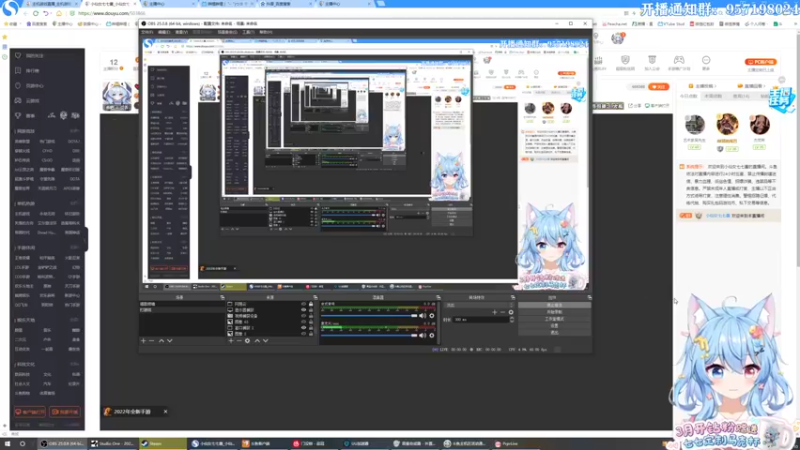Image resolution: width=800 pixels, height=450 pixels.
Task: Open the scene transition type dropdown
Action: (x=479, y=305)
